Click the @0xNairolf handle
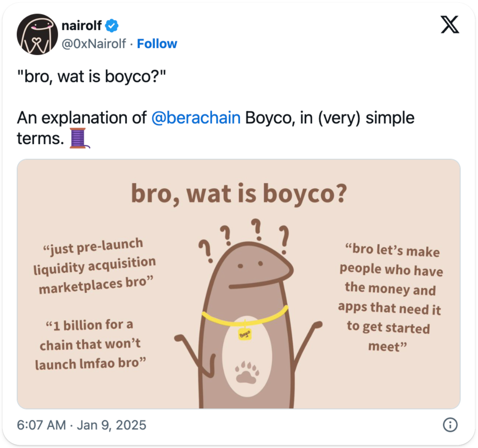The height and width of the screenshot is (448, 478). [x=94, y=44]
